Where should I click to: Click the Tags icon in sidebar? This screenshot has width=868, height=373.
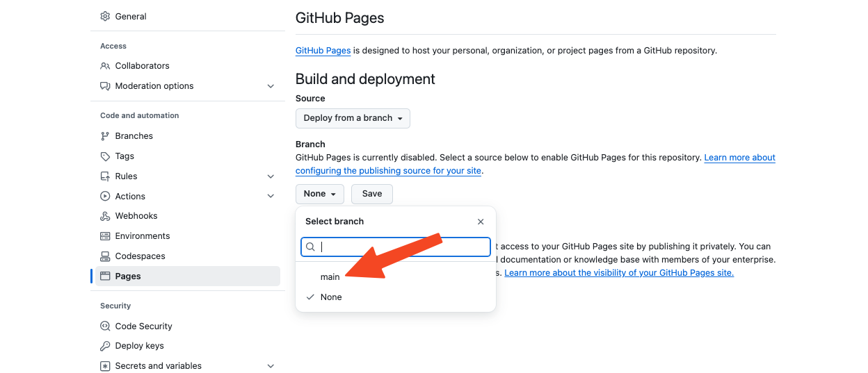pyautogui.click(x=105, y=156)
